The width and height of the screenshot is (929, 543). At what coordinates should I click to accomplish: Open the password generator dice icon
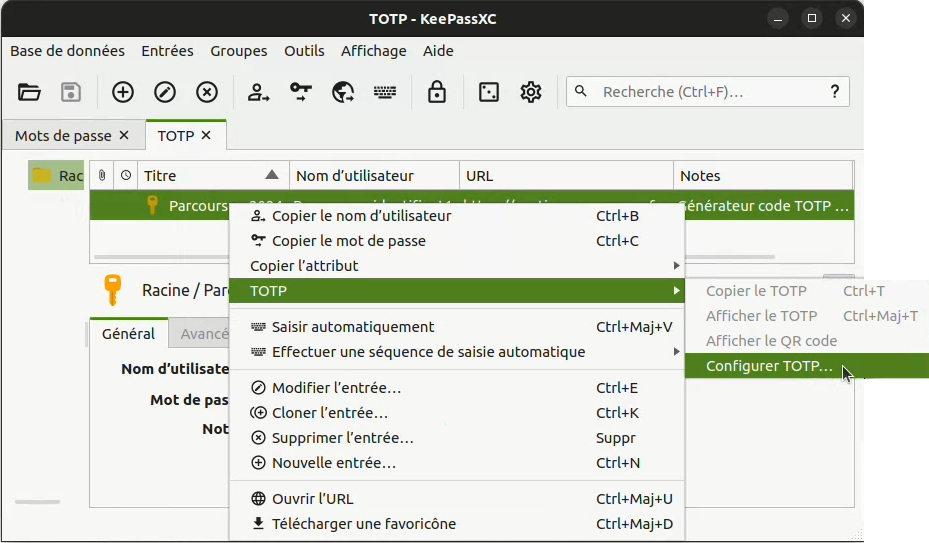[x=489, y=92]
